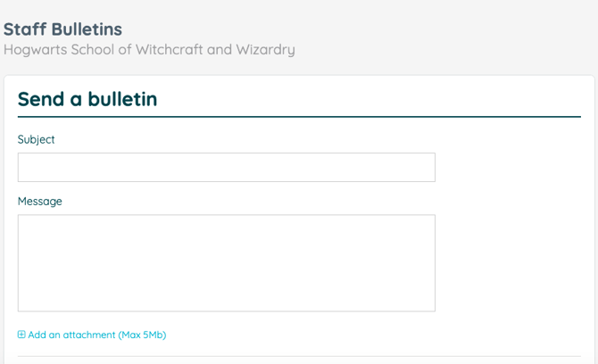Click the Hogwarts School of Witchcraft and Wizardry subtitle
This screenshot has width=598, height=364.
pos(149,50)
